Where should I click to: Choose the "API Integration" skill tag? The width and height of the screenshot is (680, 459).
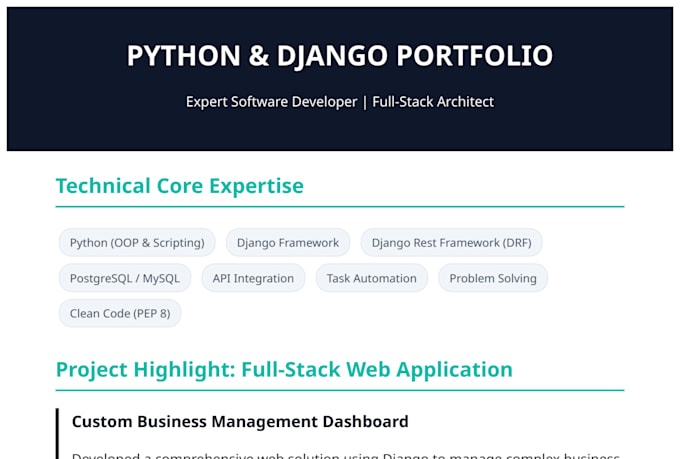253,278
